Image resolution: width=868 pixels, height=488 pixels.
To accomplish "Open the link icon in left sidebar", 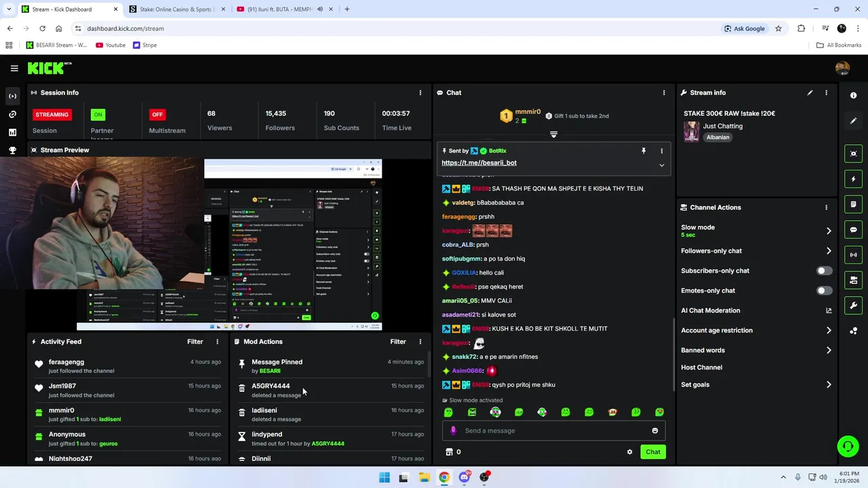I will [x=12, y=115].
